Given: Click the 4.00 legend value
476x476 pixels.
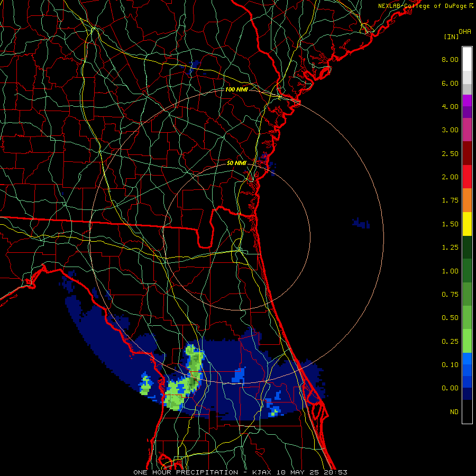Looking at the screenshot, I should coord(450,106).
